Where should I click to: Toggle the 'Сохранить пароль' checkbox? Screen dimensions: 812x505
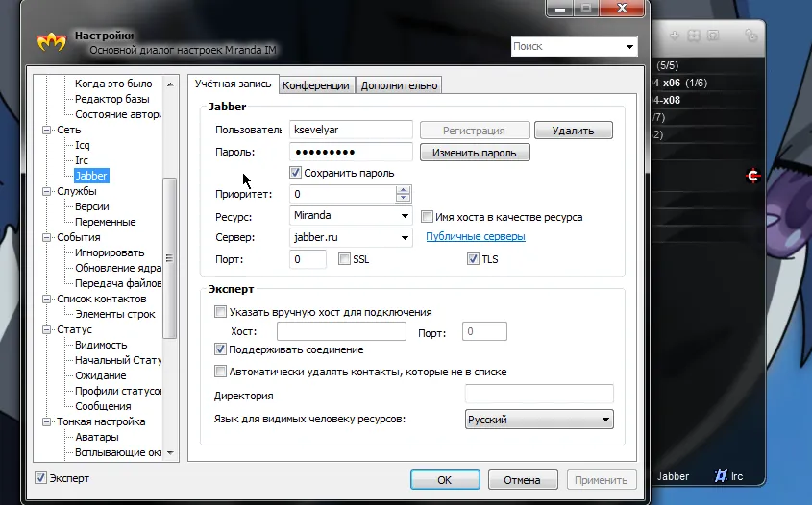tap(296, 173)
